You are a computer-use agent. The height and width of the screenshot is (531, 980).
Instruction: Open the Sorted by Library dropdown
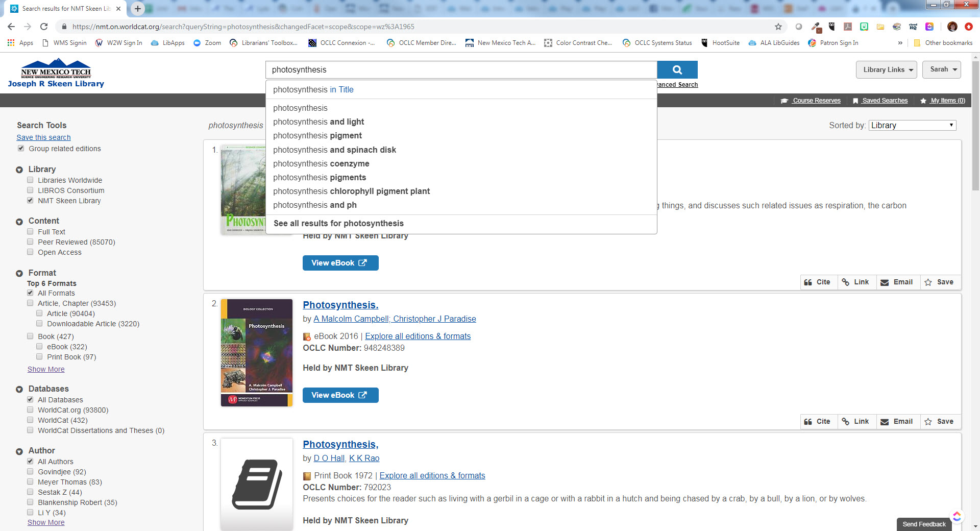pyautogui.click(x=912, y=126)
